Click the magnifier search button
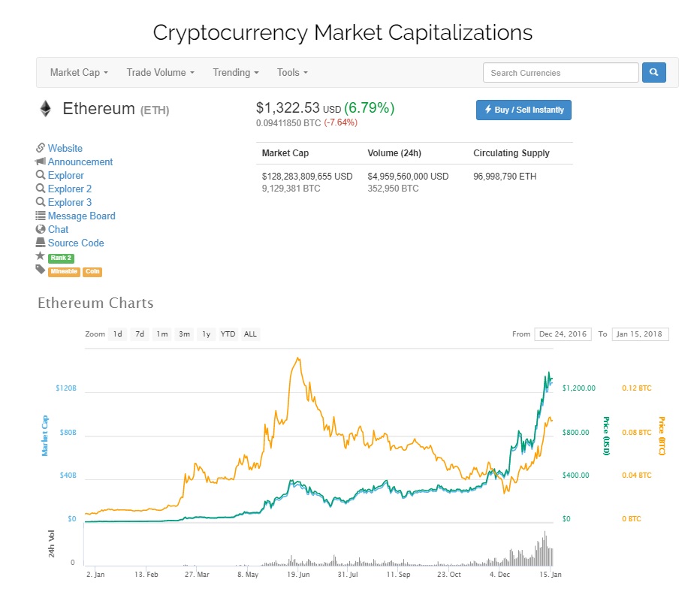This screenshot has height=616, width=697. point(653,73)
